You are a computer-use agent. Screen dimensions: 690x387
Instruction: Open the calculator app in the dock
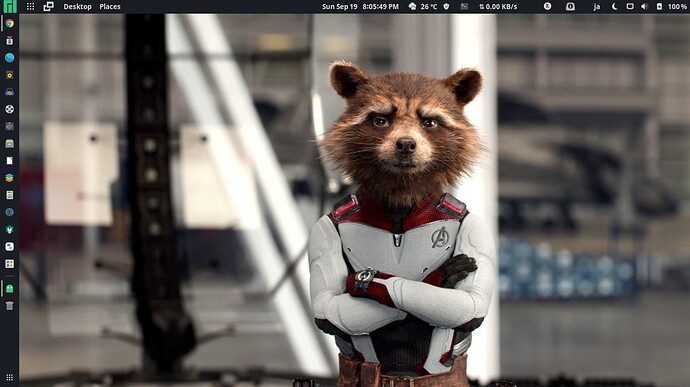coord(9,195)
